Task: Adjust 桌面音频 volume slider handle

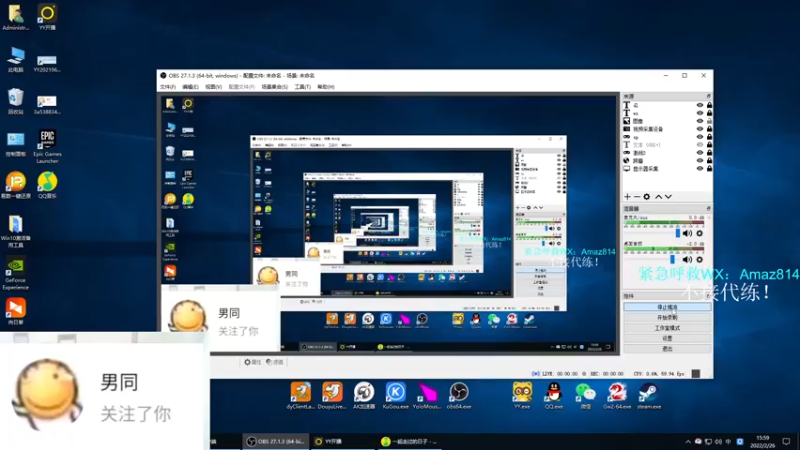Action: point(672,259)
